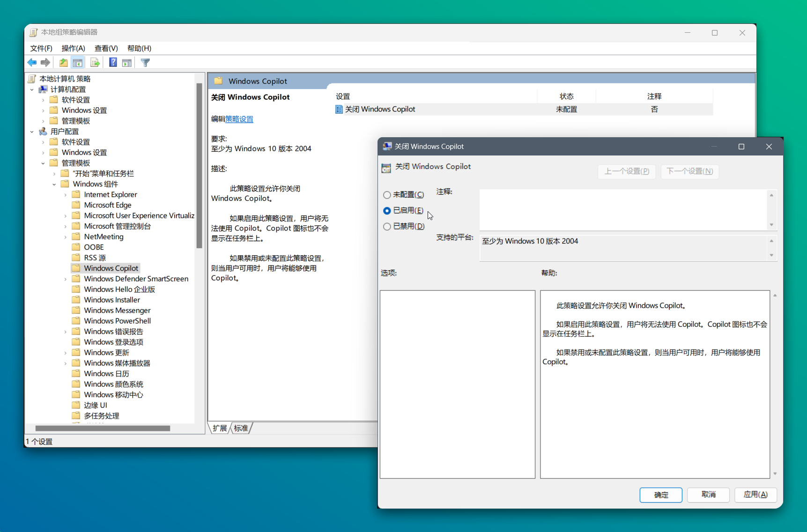Screen dimensions: 807x532
Task: Click the tree pane vertical scrollbar thumb
Action: click(x=199, y=165)
